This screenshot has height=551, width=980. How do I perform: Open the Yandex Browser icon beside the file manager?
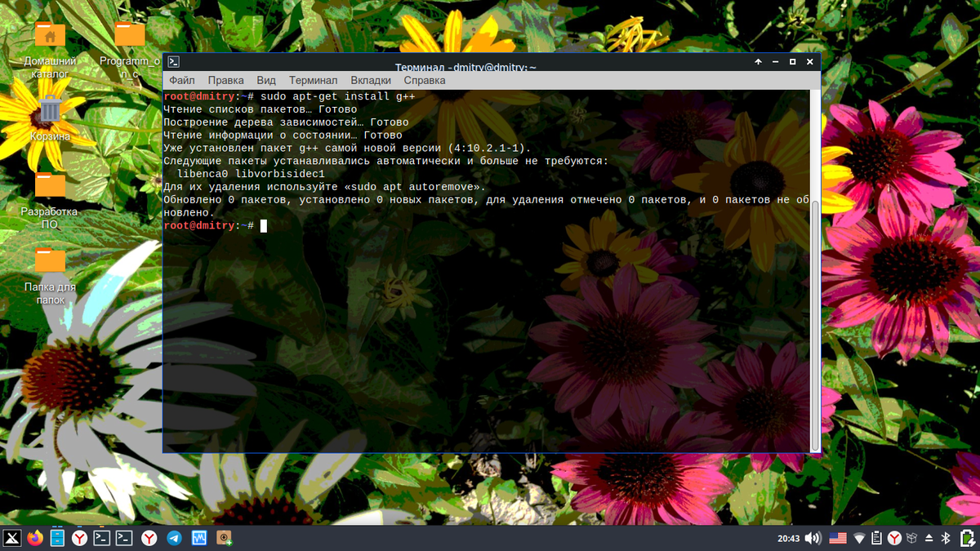[79, 538]
